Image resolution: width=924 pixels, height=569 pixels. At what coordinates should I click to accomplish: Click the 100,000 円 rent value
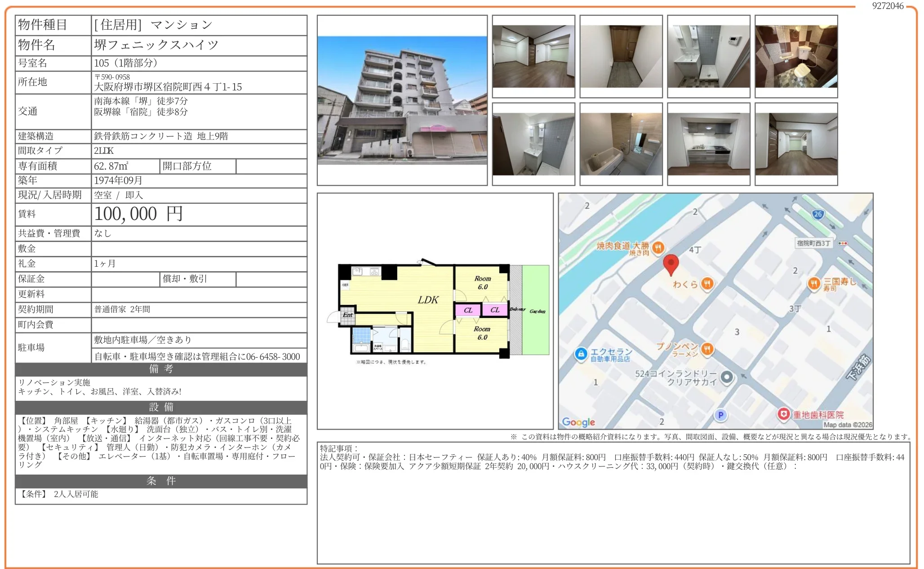[138, 214]
